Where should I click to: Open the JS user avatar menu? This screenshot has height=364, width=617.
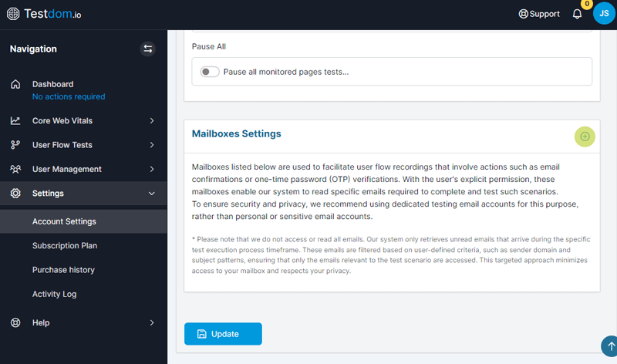(x=604, y=13)
